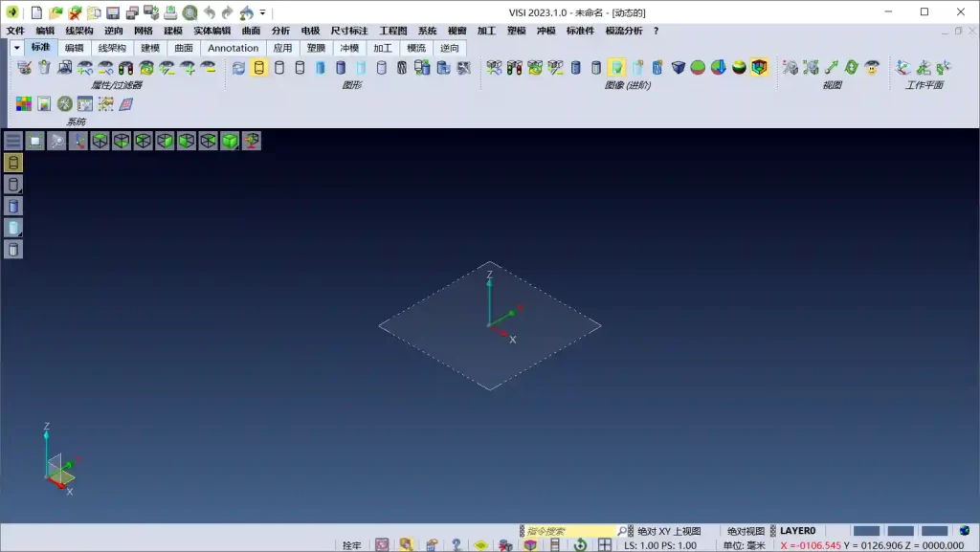Viewport: 980px width, 552px height.
Task: Click the globe icon in status bar
Action: click(x=965, y=530)
